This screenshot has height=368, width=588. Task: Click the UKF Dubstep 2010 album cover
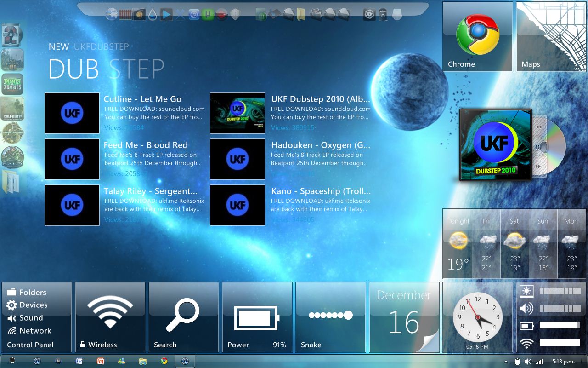point(496,145)
